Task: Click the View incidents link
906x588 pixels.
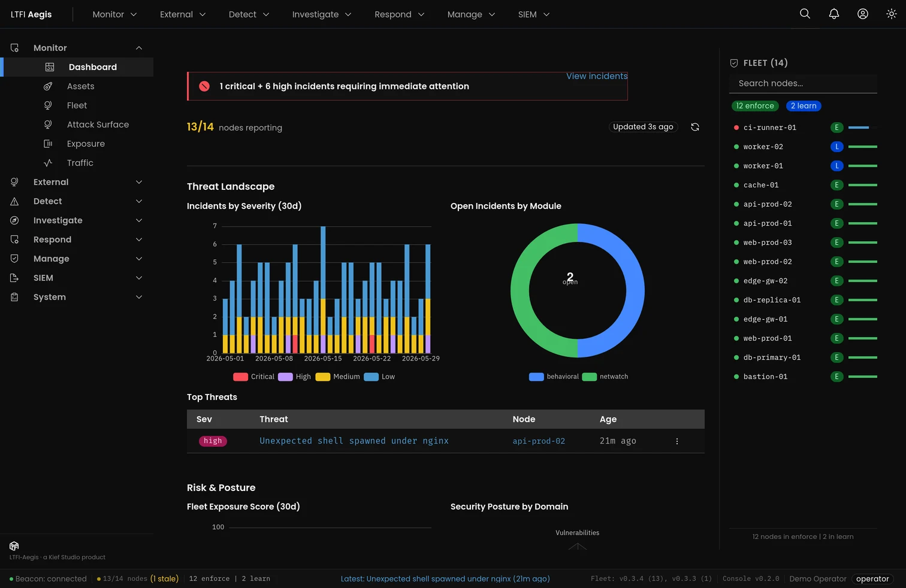Action: pyautogui.click(x=597, y=76)
